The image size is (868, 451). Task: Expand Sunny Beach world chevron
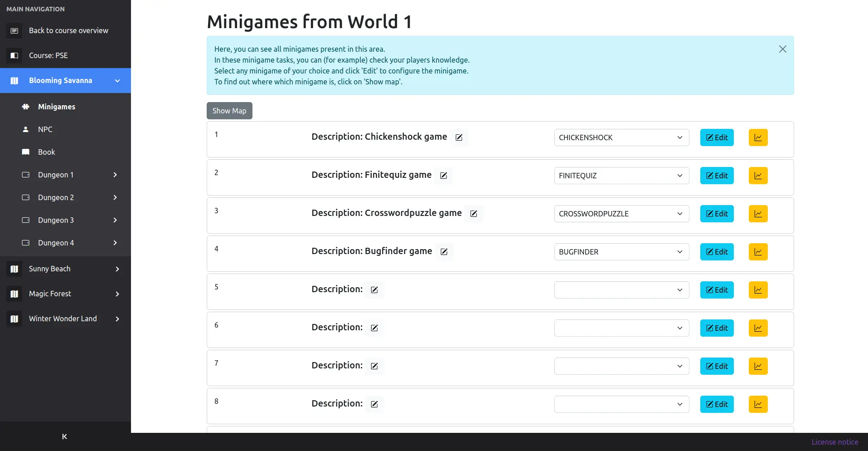(117, 269)
